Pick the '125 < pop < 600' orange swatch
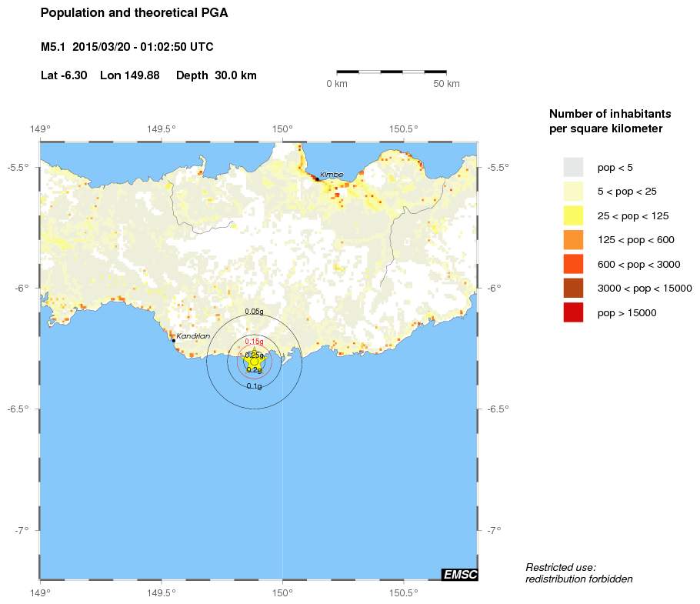Screen dimensions: 700x604 573,240
